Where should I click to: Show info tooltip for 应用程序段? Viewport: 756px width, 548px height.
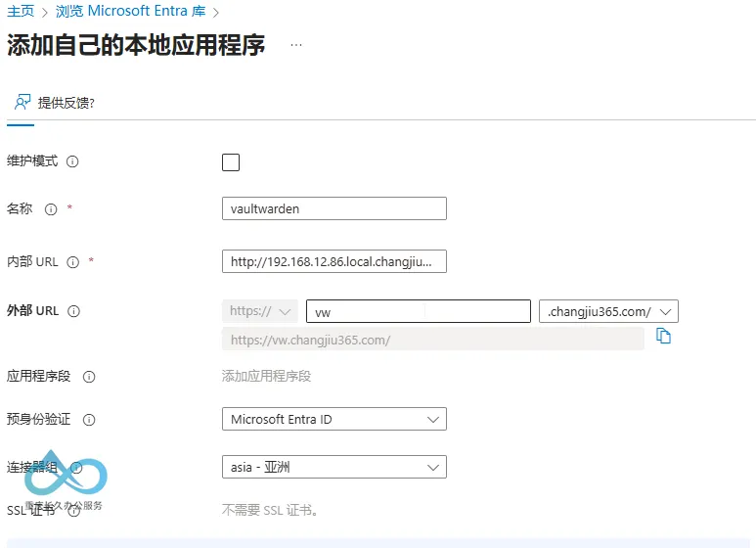pyautogui.click(x=89, y=377)
